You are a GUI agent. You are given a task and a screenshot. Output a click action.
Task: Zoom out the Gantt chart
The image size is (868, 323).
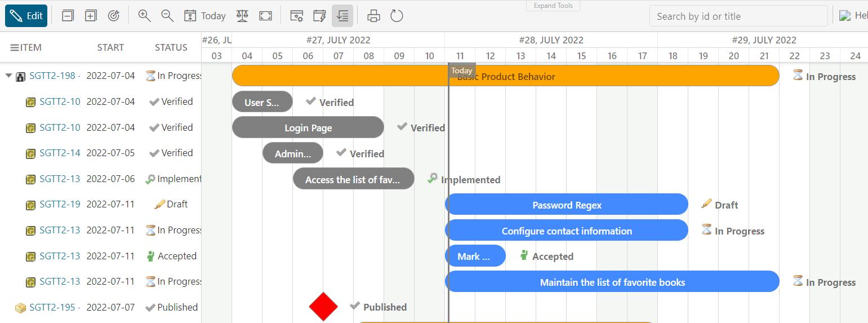click(167, 16)
